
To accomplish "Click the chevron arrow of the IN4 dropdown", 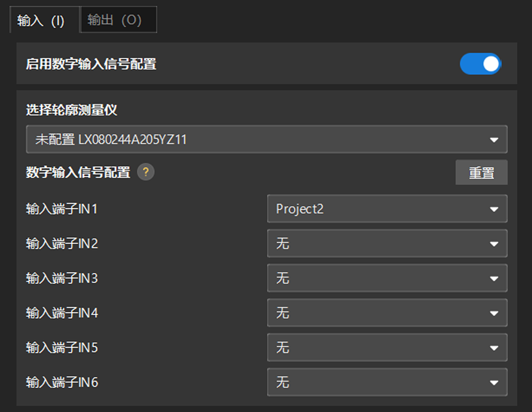I will 495,313.
